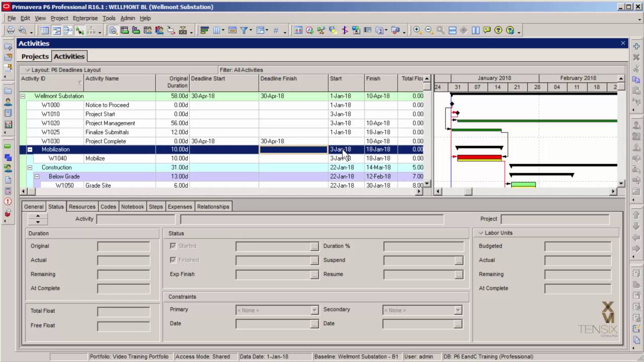Sort by the Deadline Start column header
The height and width of the screenshot is (362, 644).
click(x=224, y=82)
